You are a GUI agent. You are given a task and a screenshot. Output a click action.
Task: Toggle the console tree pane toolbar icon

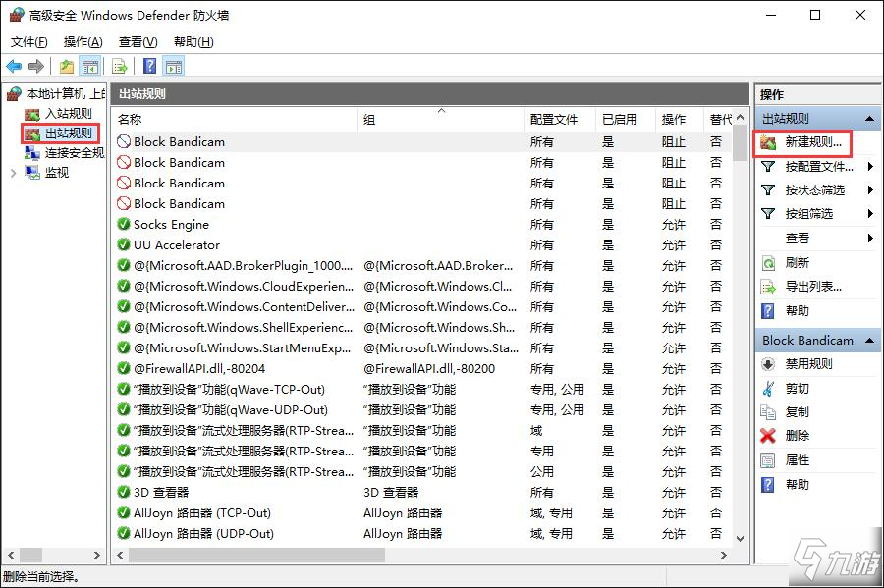(x=90, y=67)
